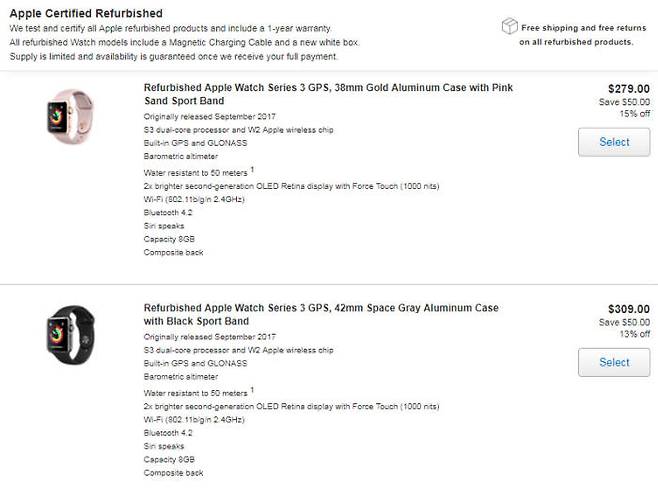Click Save $50.00 under the $279.00 price

click(x=624, y=102)
